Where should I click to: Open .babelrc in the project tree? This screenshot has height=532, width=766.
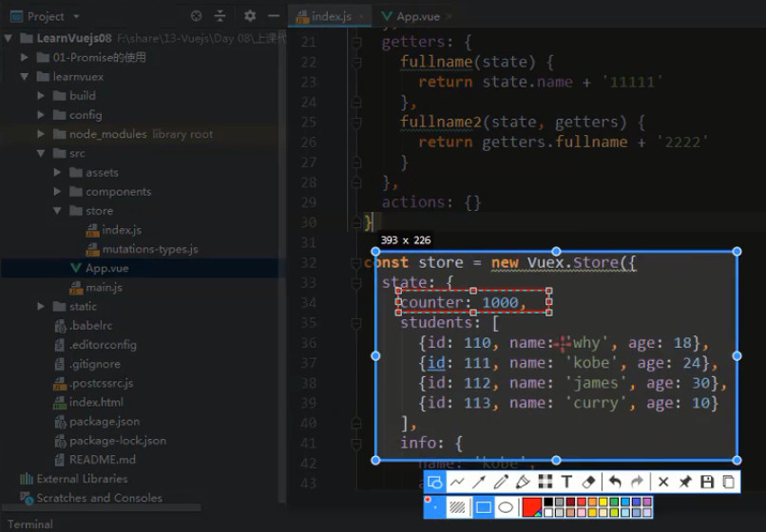(84, 325)
